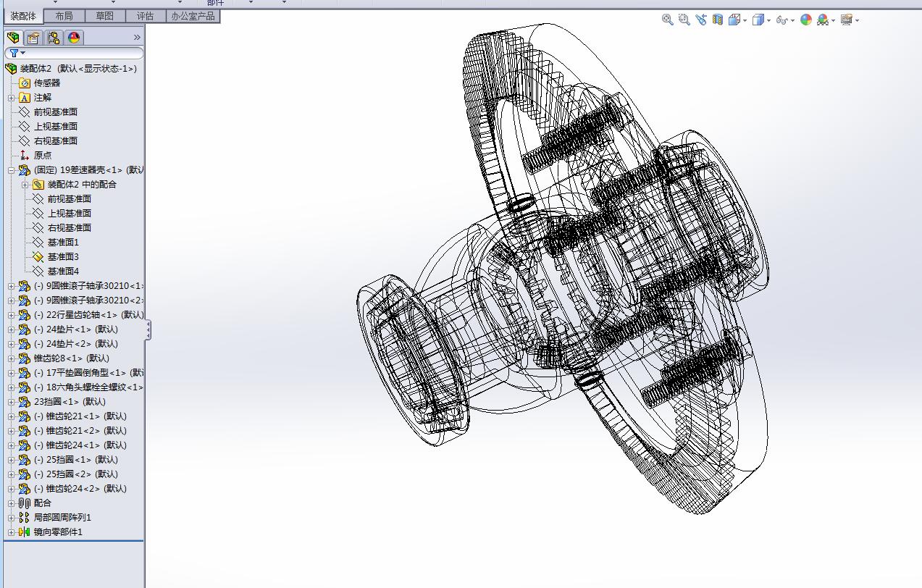Screen dimensions: 922x588
Task: Click the 基准面3 plane icon
Action: coord(38,256)
